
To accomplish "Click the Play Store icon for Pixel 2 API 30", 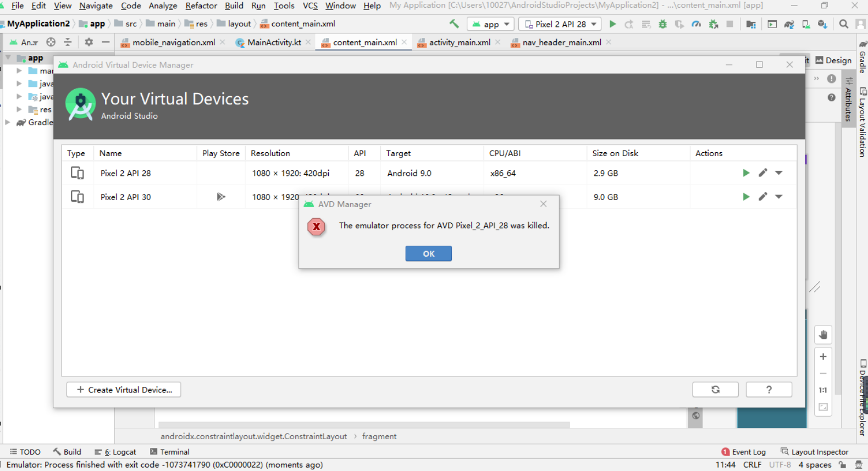I will (x=221, y=197).
